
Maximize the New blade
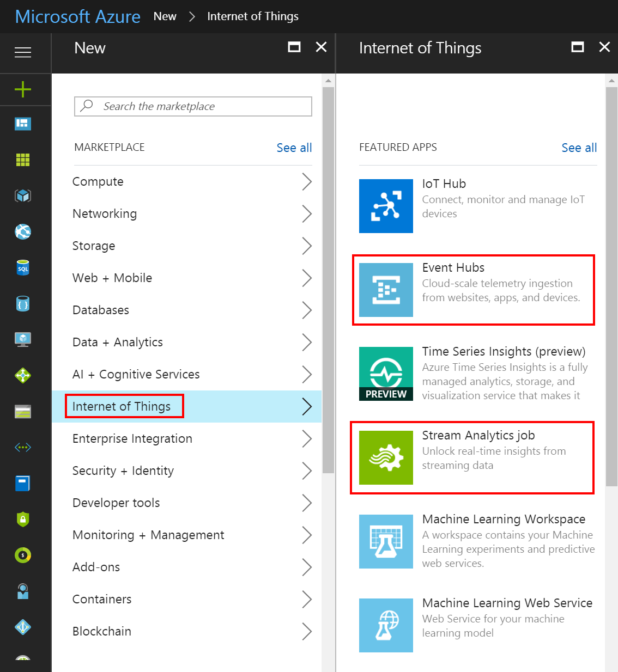tap(294, 47)
